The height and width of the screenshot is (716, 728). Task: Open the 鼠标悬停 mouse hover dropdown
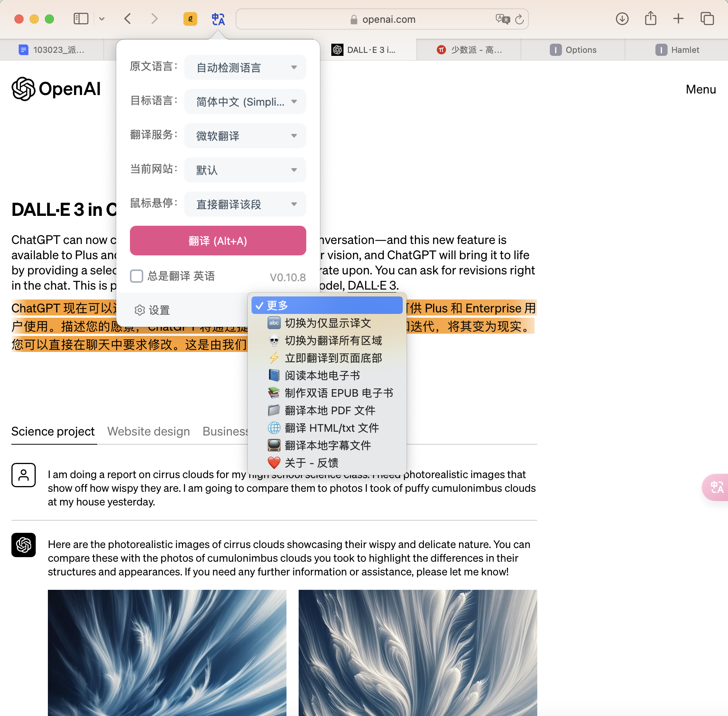point(245,204)
